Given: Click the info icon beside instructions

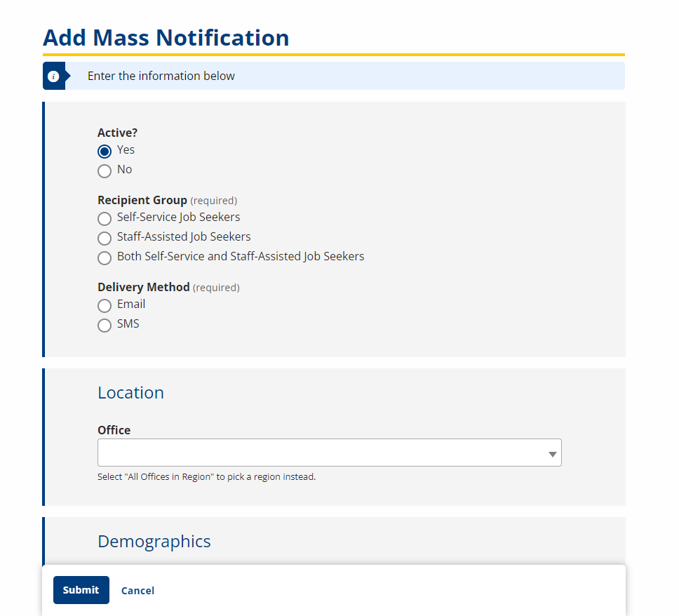Looking at the screenshot, I should tap(53, 76).
